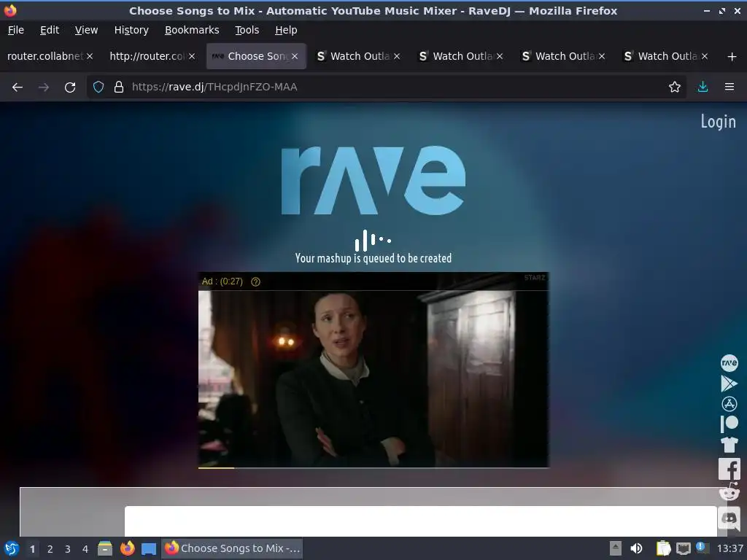Click the taskbar clock showing 13:37
Image resolution: width=747 pixels, height=560 pixels.
point(729,549)
